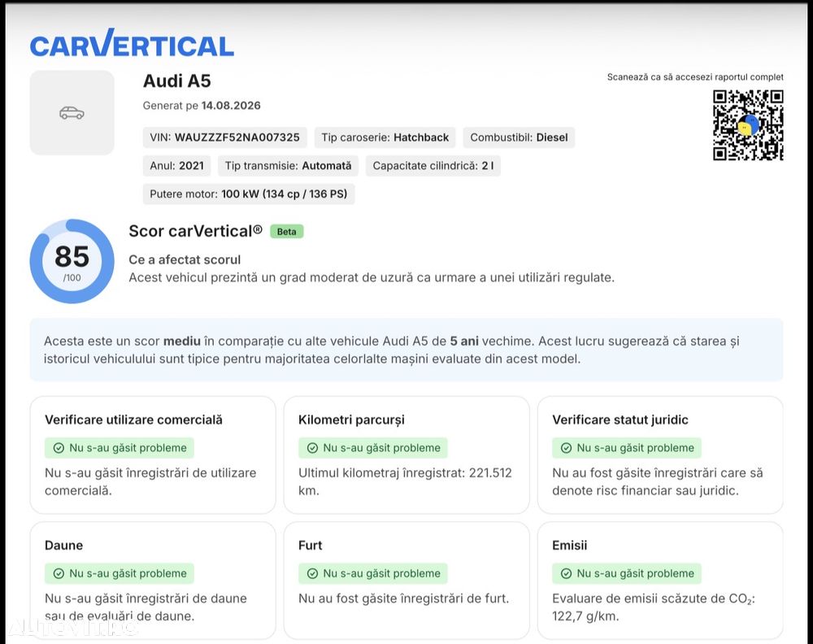Click the Audi A5 title
Viewport: 813px width, 644px height.
pyautogui.click(x=176, y=80)
